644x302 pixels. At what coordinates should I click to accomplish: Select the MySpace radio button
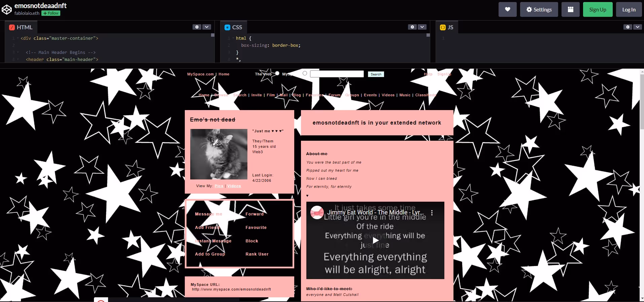click(x=305, y=73)
